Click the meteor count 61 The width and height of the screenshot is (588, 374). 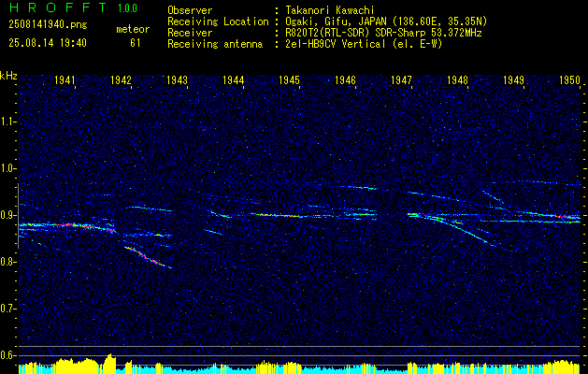(136, 43)
